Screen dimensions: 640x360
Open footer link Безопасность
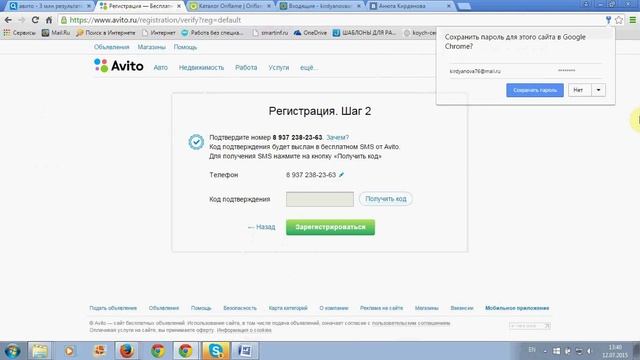point(240,308)
